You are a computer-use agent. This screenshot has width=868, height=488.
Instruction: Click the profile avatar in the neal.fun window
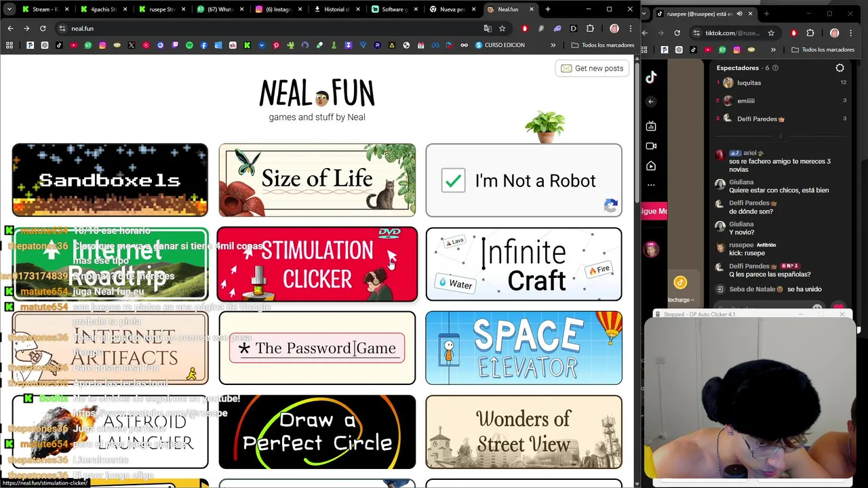614,28
